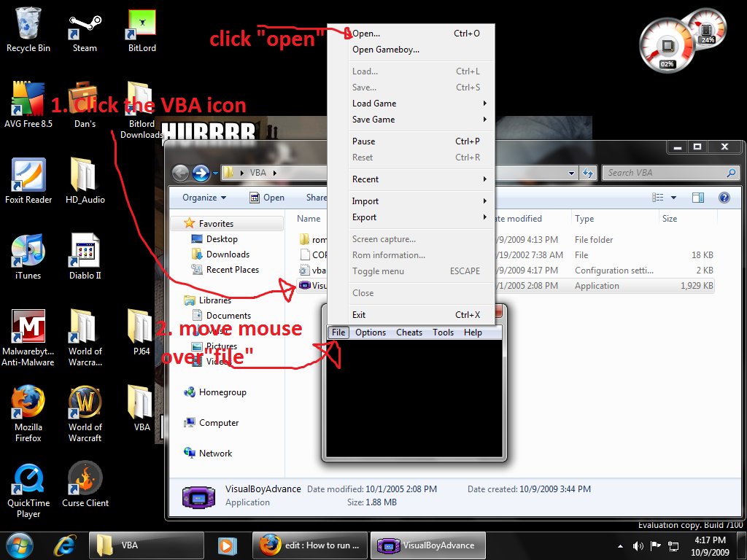Open the Tools menu in VisualBoyAdvance

443,332
